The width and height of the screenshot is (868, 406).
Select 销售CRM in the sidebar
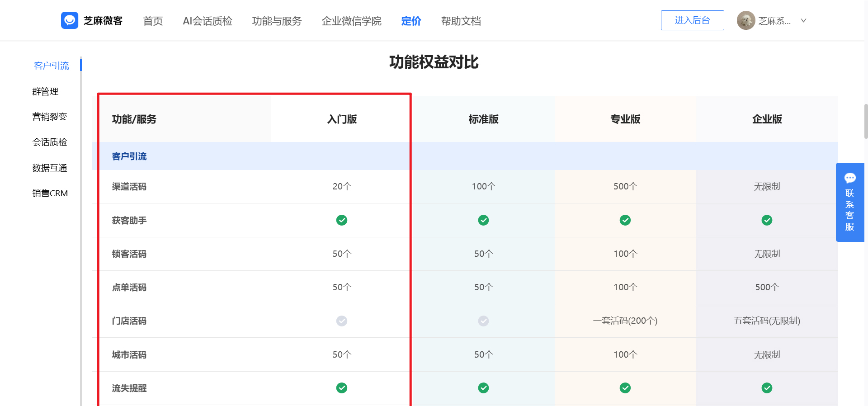[x=50, y=193]
